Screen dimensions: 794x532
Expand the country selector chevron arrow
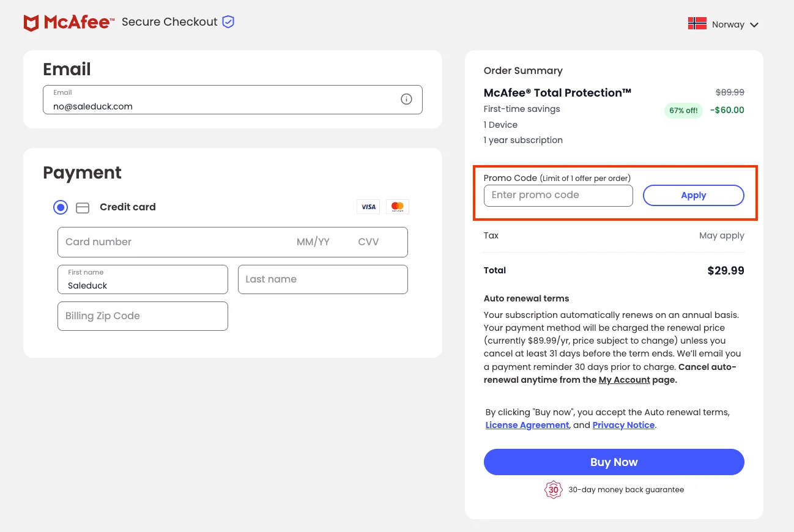point(754,25)
